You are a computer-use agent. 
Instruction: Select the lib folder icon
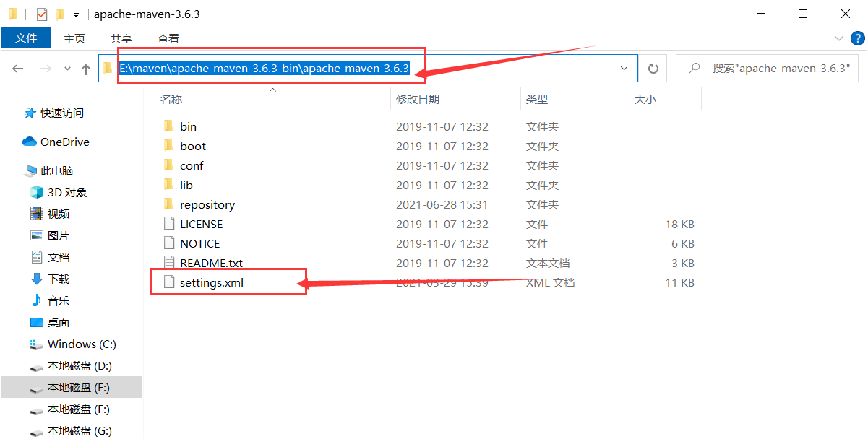tap(168, 185)
